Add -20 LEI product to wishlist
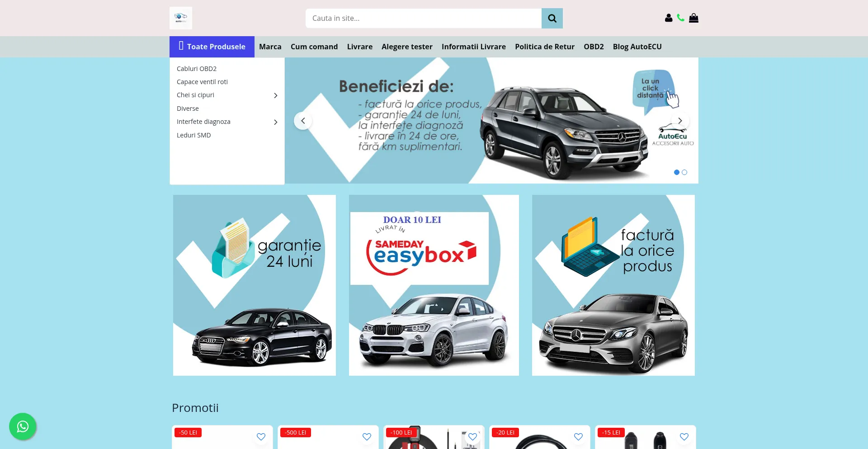The width and height of the screenshot is (868, 449). click(578, 437)
